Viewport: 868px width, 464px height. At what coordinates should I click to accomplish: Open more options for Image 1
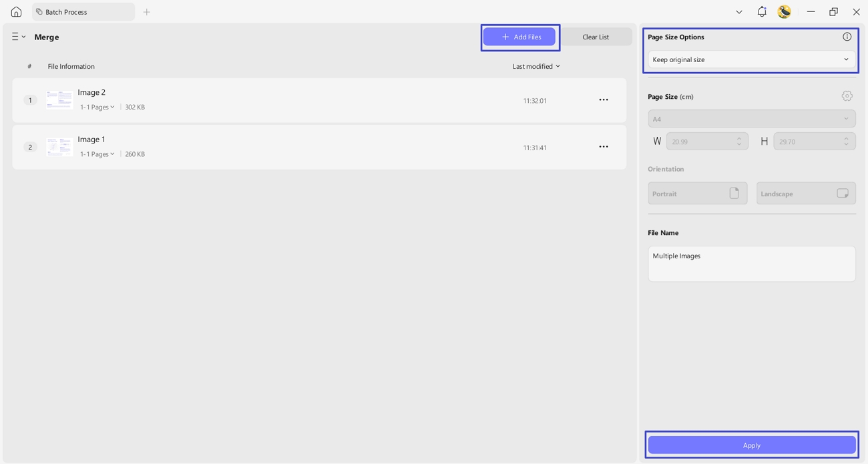(604, 147)
